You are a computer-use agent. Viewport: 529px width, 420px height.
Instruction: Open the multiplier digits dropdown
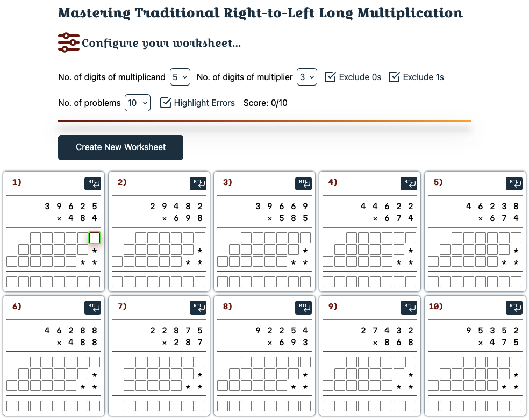(306, 77)
